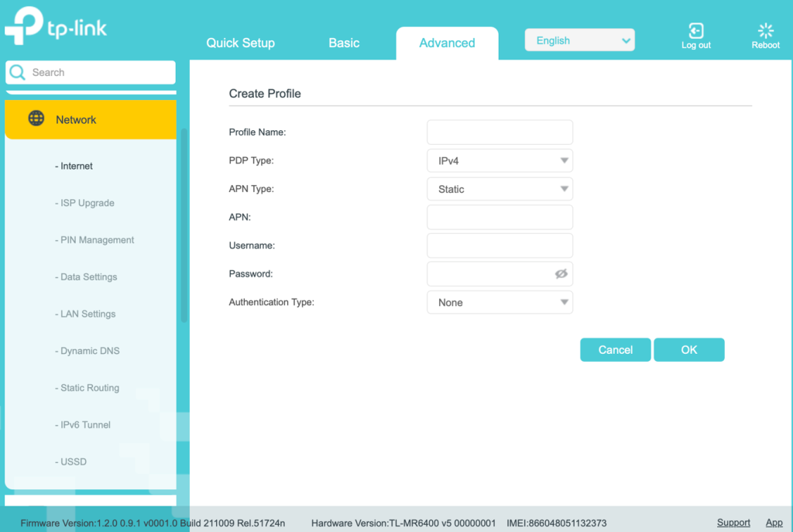Switch to the Basic tab
This screenshot has width=793, height=532.
pyautogui.click(x=344, y=43)
